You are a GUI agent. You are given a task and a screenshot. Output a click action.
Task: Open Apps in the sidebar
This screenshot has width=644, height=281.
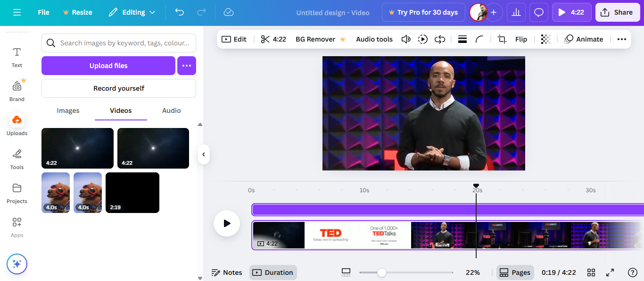pos(17,227)
